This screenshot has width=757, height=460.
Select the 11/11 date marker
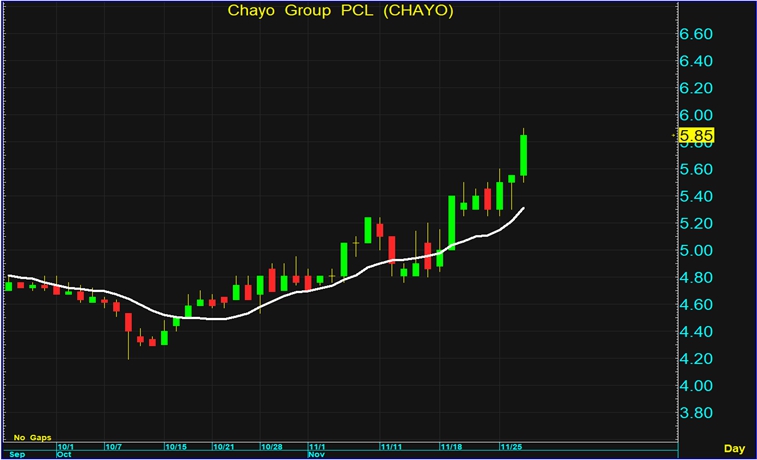(391, 447)
